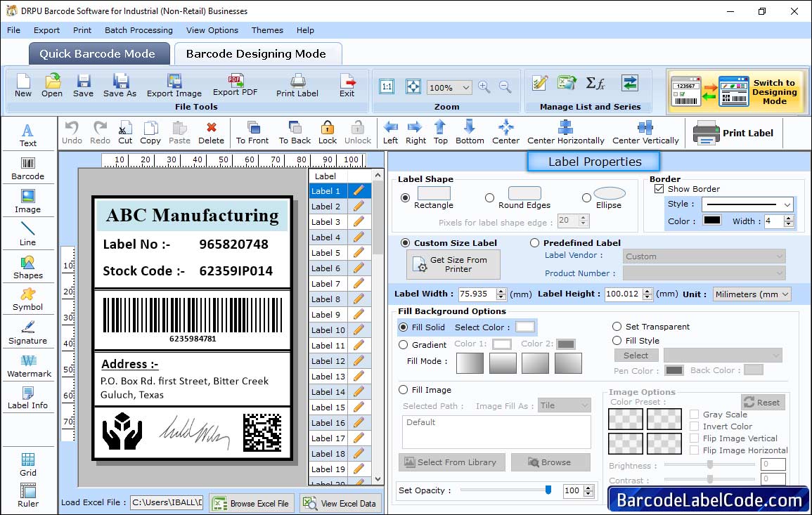
Task: Click View Excel Data button
Action: [340, 503]
